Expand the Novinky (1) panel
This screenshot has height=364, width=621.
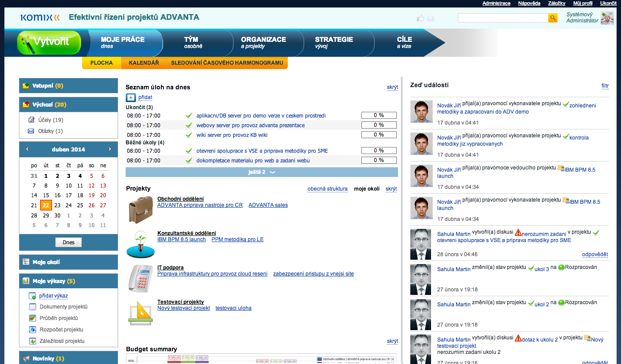point(69,358)
